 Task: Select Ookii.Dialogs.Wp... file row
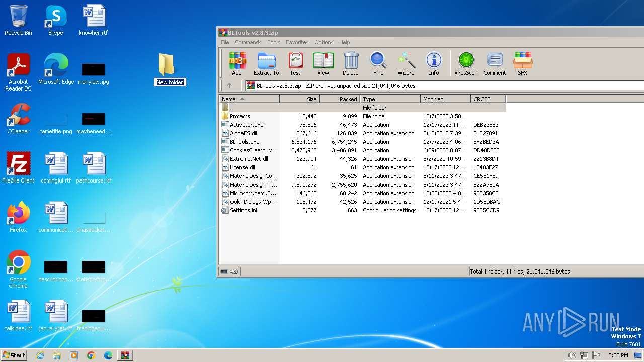(363, 202)
